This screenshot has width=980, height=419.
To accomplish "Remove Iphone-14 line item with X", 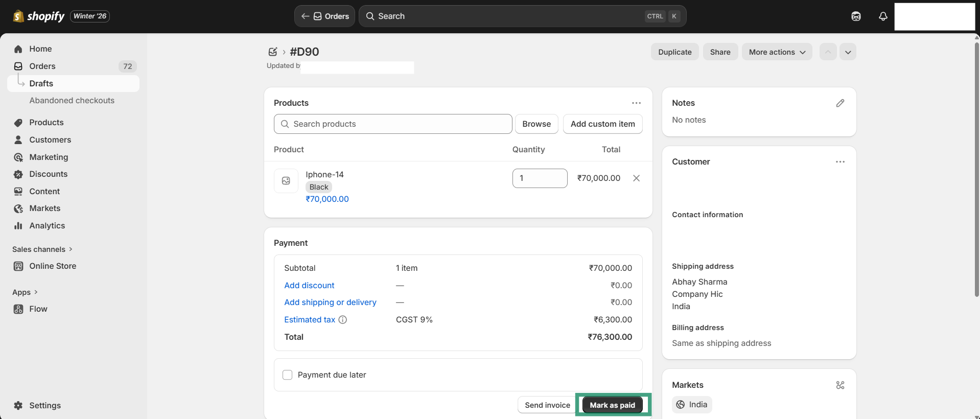I will (x=636, y=178).
